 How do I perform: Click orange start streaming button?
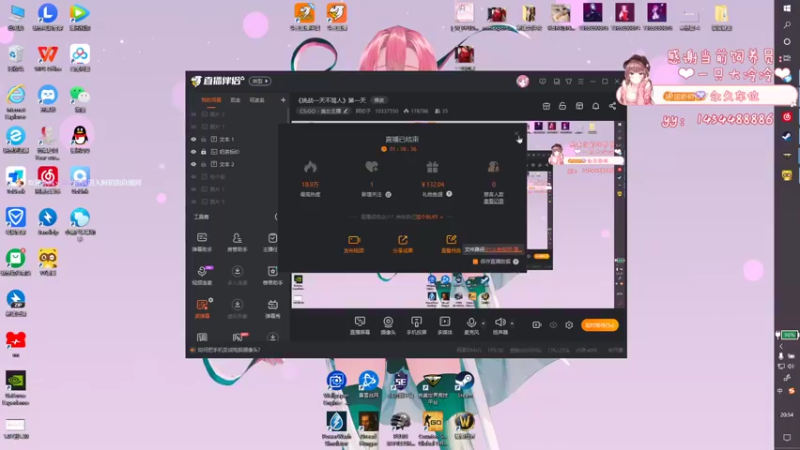point(599,325)
